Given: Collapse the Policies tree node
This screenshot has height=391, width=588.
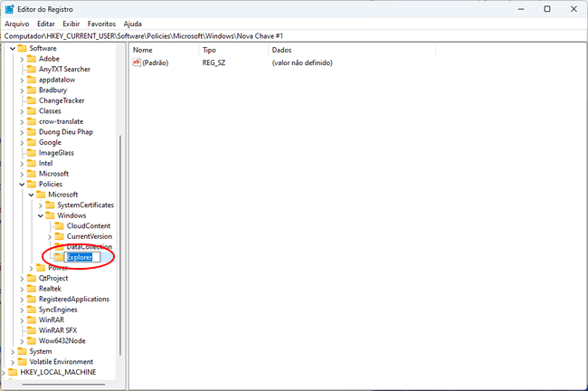Looking at the screenshot, I should point(22,185).
